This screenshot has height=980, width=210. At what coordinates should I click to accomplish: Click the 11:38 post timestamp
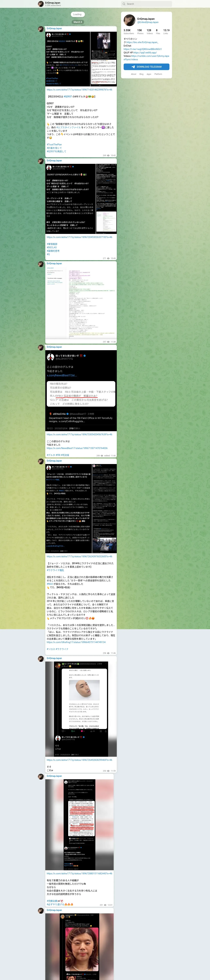113,342
